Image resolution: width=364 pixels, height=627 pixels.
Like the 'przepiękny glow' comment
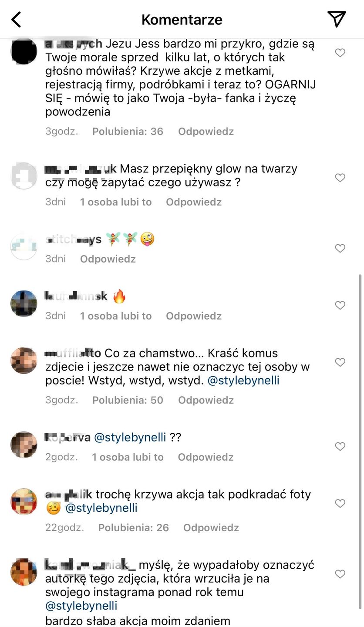[340, 178]
